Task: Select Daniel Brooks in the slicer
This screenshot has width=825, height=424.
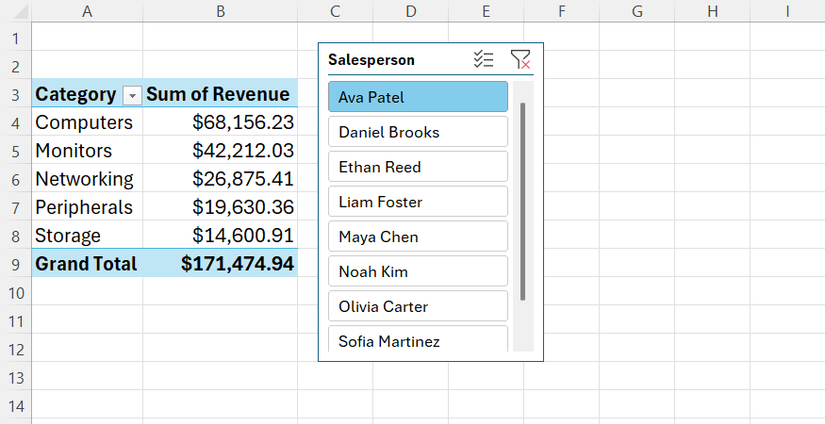Action: click(x=418, y=132)
